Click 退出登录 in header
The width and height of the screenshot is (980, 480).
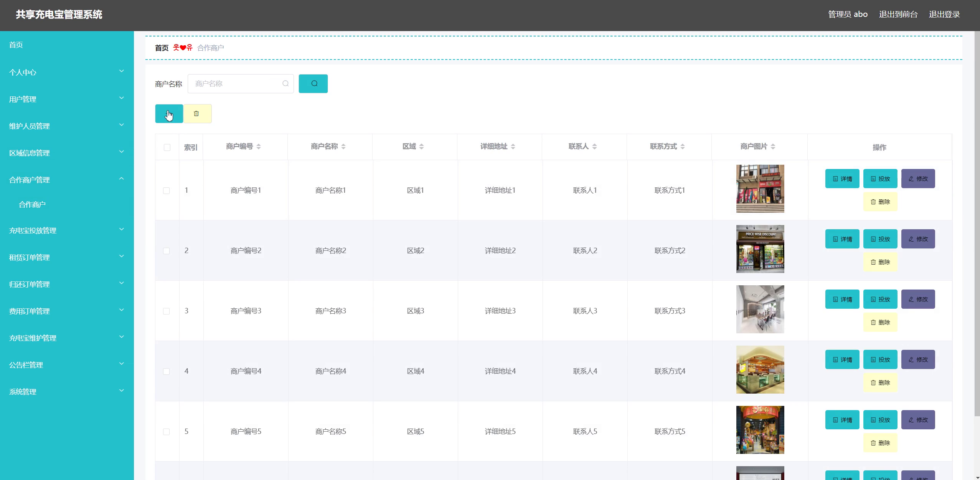coord(944,15)
